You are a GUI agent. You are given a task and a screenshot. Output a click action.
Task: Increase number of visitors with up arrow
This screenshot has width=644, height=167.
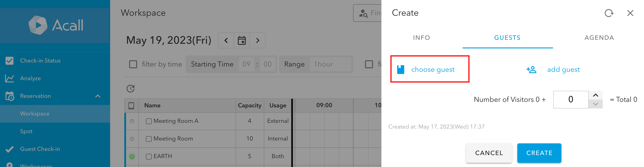click(x=595, y=95)
